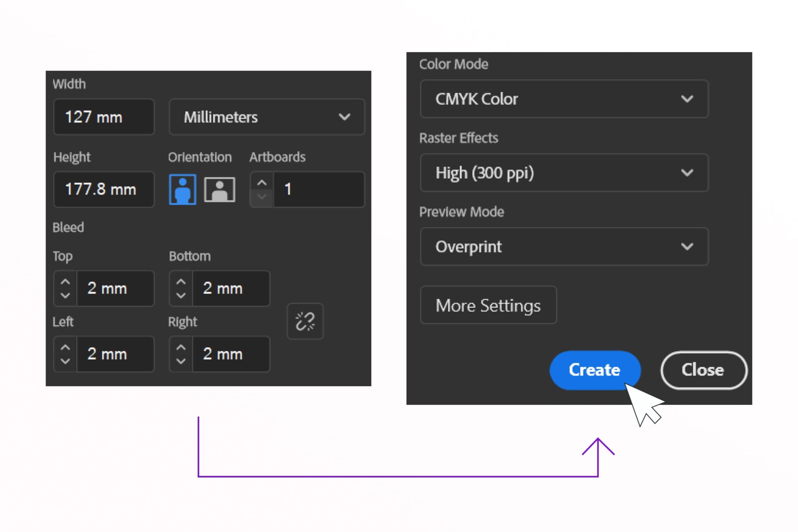Image resolution: width=798 pixels, height=532 pixels.
Task: Open the Millimeters units dropdown
Action: click(x=267, y=117)
